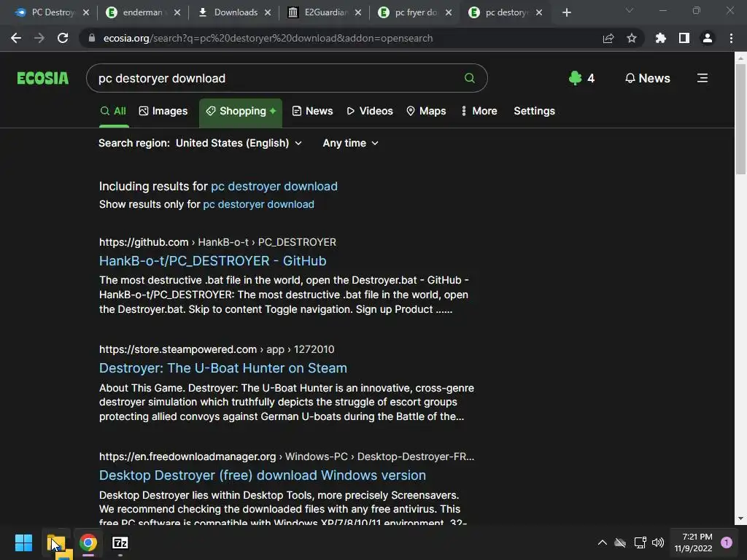The image size is (747, 560).
Task: View site lock information
Action: click(x=92, y=38)
